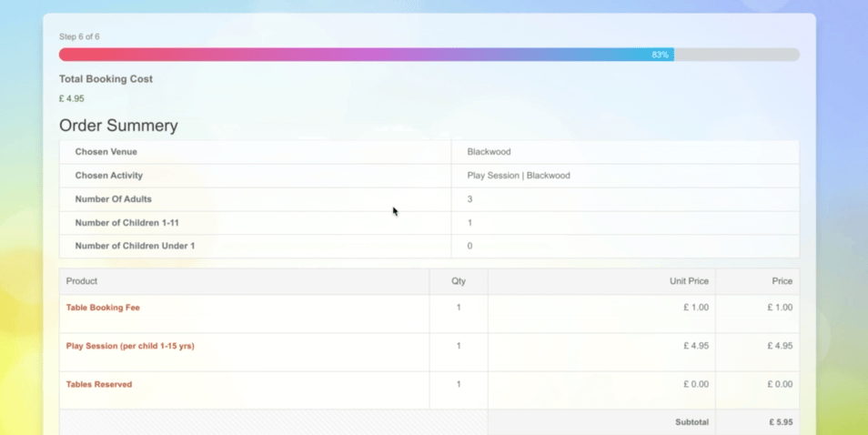Open the Play Session (per child 1-15 yrs) link
Viewport: 868px width, 435px height.
(x=130, y=346)
